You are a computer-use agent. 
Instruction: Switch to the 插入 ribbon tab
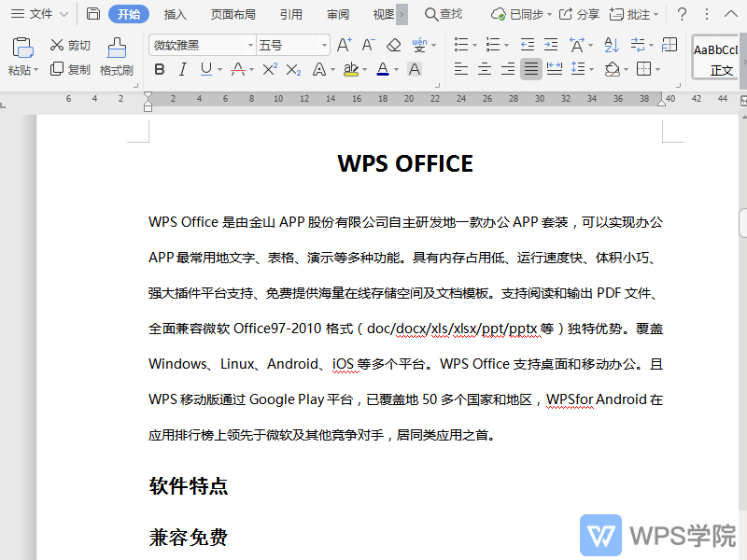pyautogui.click(x=177, y=14)
